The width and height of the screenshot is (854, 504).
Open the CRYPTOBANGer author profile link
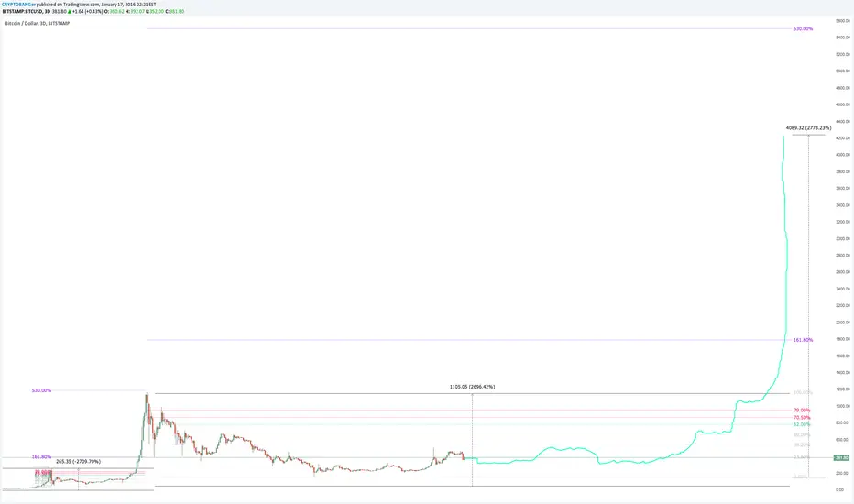pyautogui.click(x=18, y=5)
